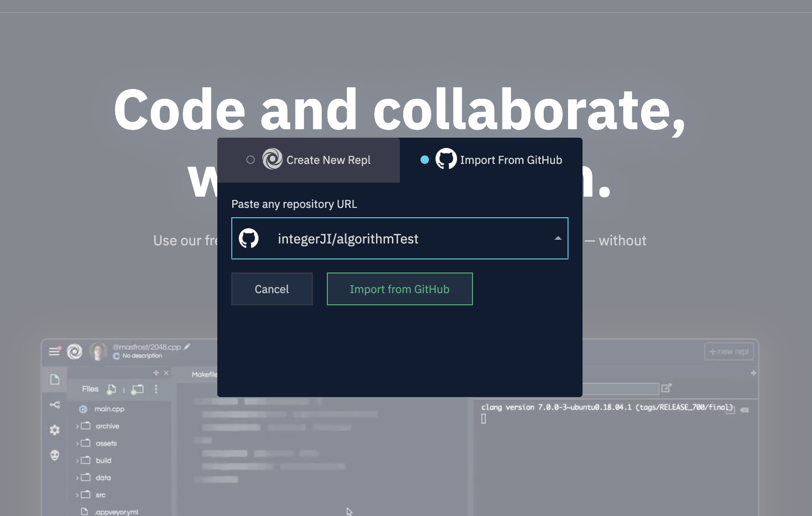Click the clear console icon at right edge
Screen dimensions: 812x516
(745, 410)
